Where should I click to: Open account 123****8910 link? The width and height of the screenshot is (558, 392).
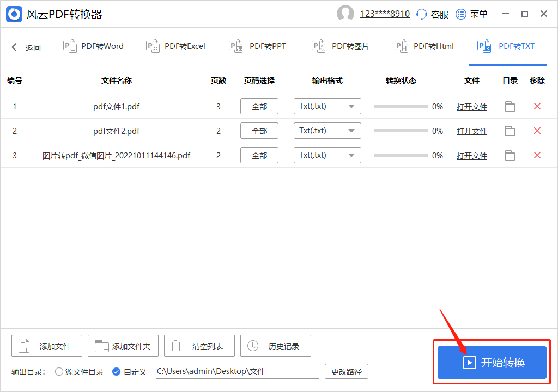pos(385,14)
